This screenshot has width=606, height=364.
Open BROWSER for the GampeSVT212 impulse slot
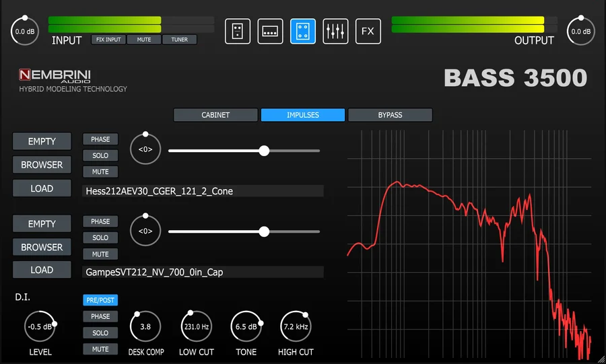42,247
